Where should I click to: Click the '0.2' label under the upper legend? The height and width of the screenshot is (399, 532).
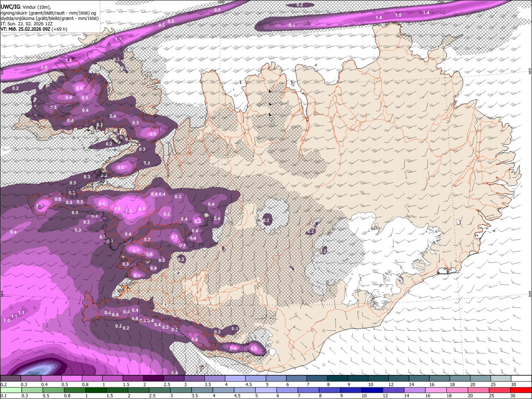pyautogui.click(x=3, y=384)
